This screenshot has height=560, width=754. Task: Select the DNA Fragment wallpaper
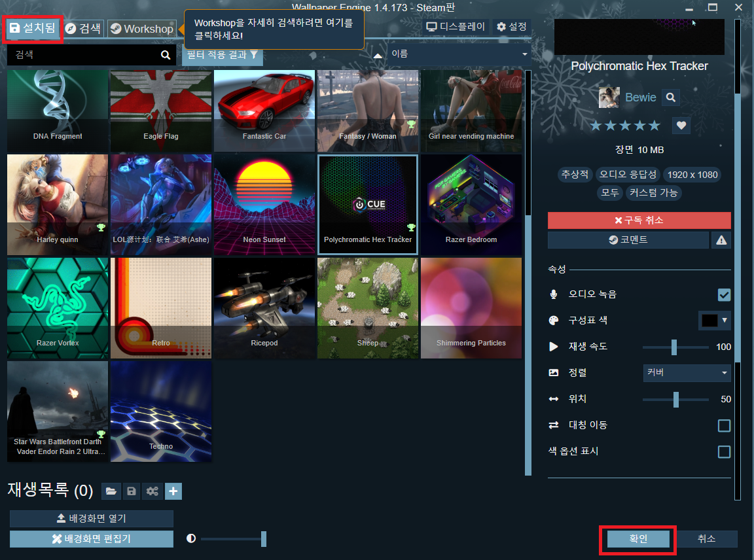point(58,111)
